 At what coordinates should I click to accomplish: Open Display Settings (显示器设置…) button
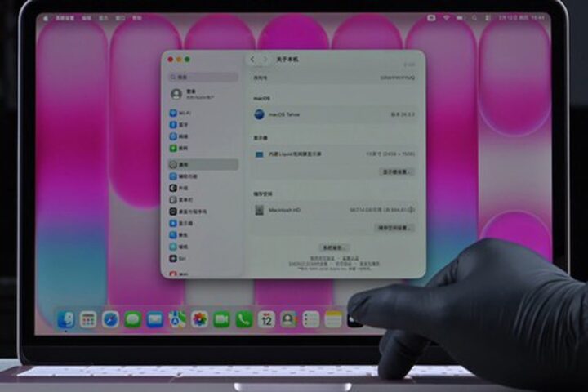pos(397,171)
